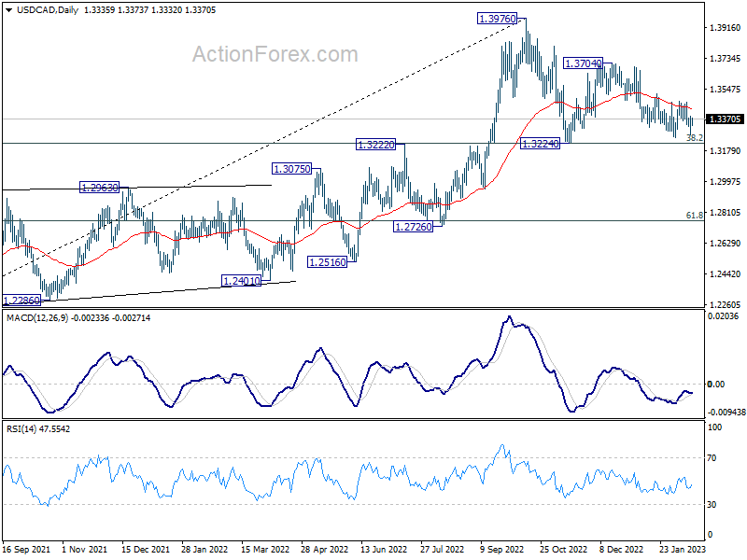The height and width of the screenshot is (560, 747).
Task: Click the MACD -0.009438 scale value
Action: (726, 413)
